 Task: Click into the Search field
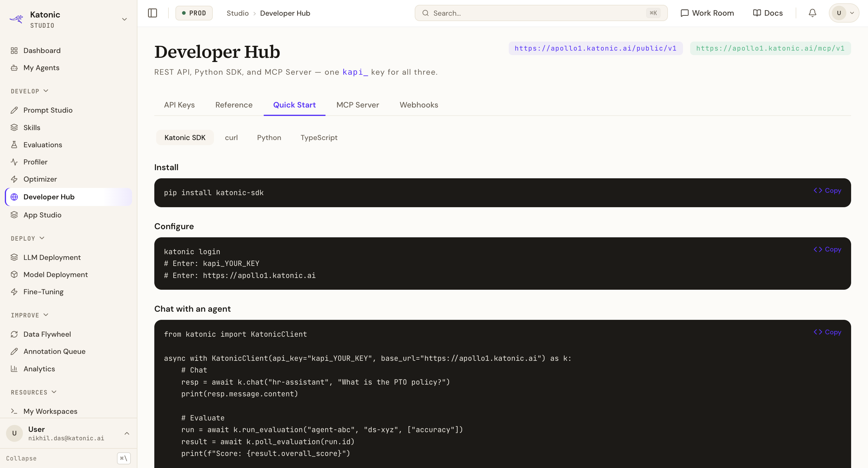(x=541, y=13)
